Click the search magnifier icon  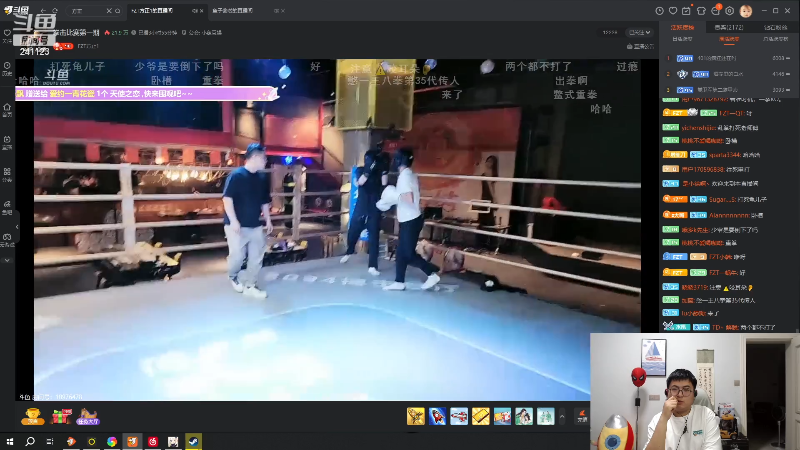pos(117,11)
